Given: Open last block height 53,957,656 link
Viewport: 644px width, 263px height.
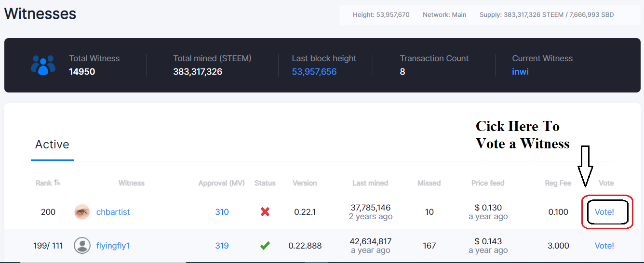Looking at the screenshot, I should (x=314, y=72).
